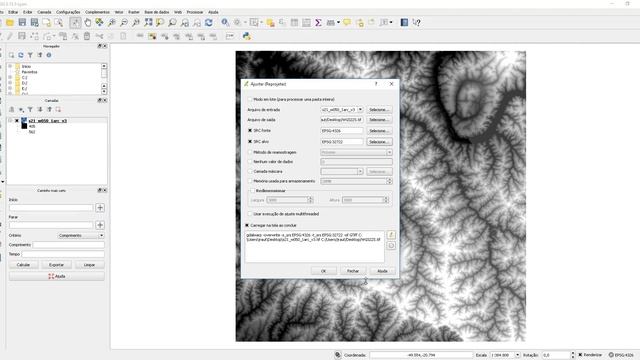The height and width of the screenshot is (360, 640).
Task: Click the Remove layer icon in layers panel
Action: pyautogui.click(x=58, y=109)
